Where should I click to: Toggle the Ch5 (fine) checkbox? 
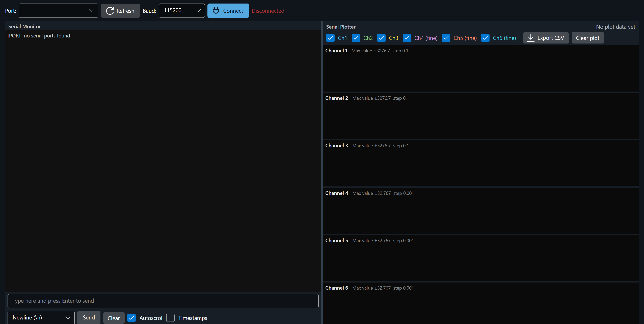[446, 38]
